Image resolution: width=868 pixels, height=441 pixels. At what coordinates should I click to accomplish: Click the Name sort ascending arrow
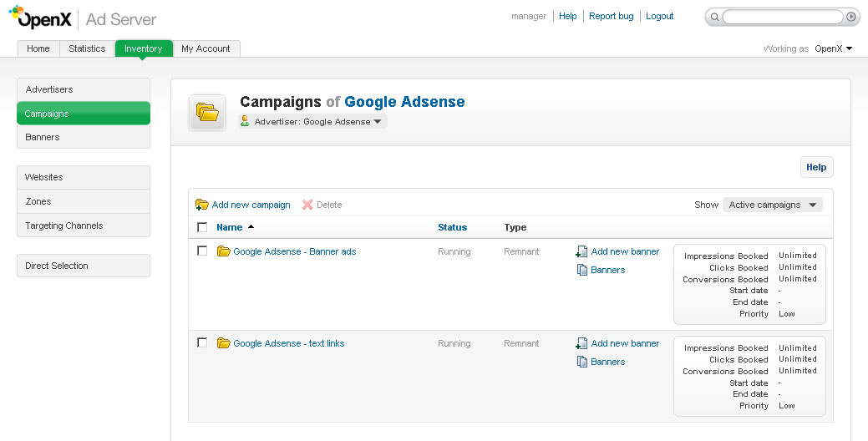click(x=251, y=227)
